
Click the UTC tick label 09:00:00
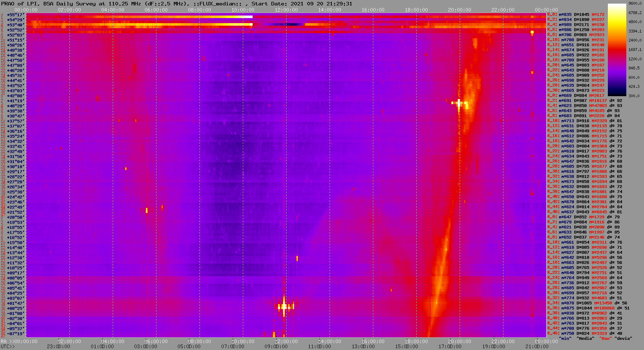coord(276,346)
